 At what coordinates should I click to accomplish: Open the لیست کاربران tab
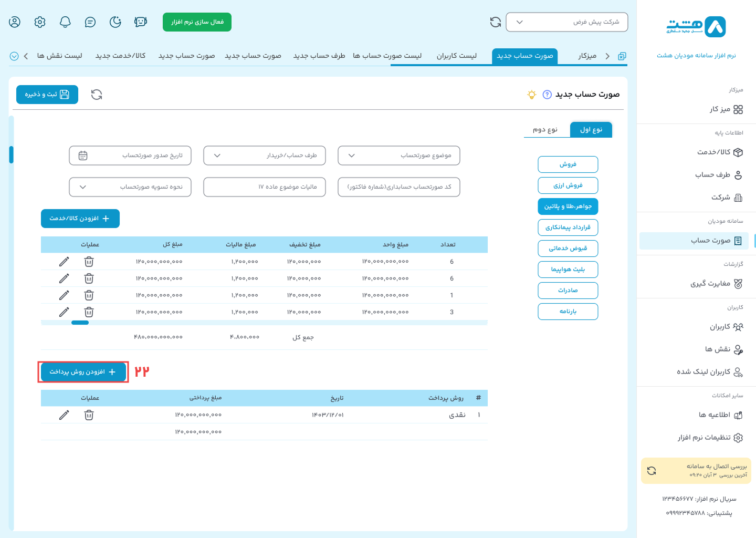pos(456,56)
